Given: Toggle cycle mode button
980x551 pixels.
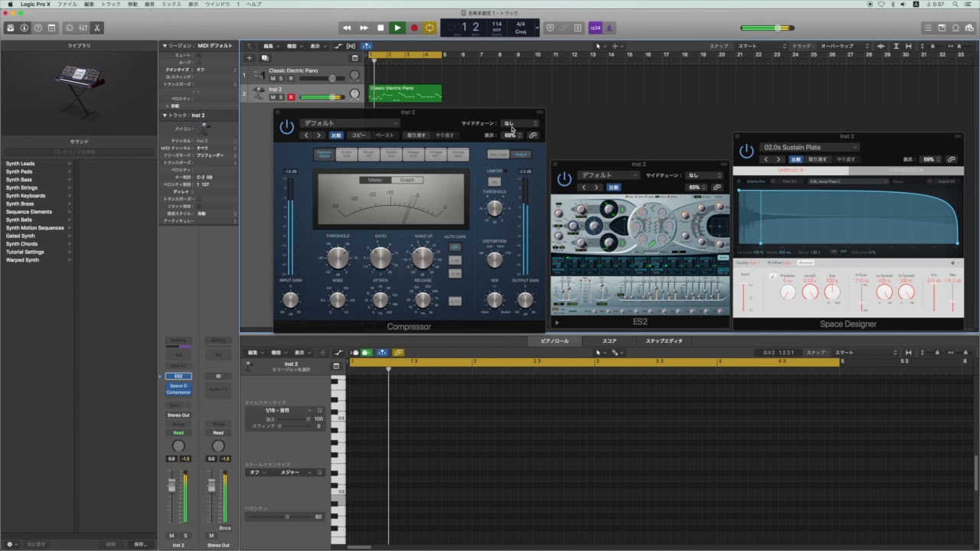Looking at the screenshot, I should pyautogui.click(x=430, y=28).
